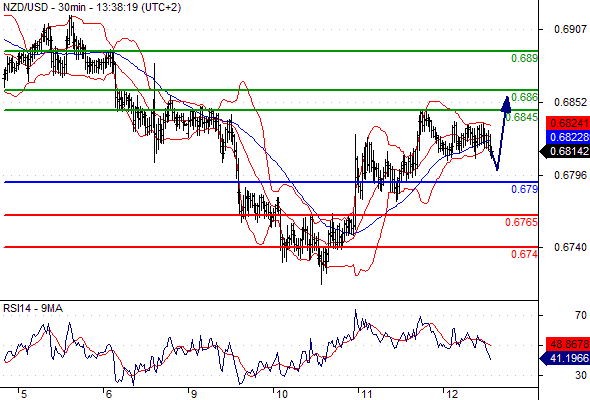Viewport: 590px width, 400px height.
Task: Click the green 0.686 resistance label
Action: tap(524, 97)
